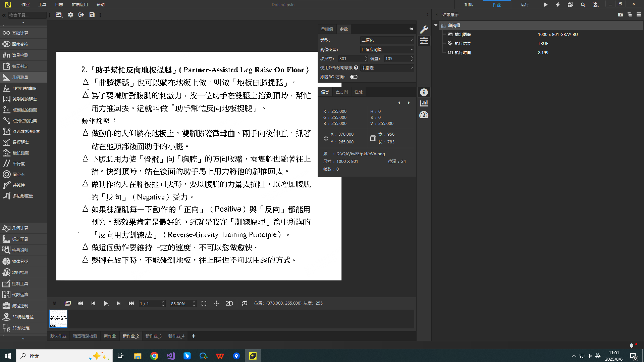This screenshot has width=644, height=362.
Task: Unpin the 参数 panel pushpin
Action: point(411,29)
